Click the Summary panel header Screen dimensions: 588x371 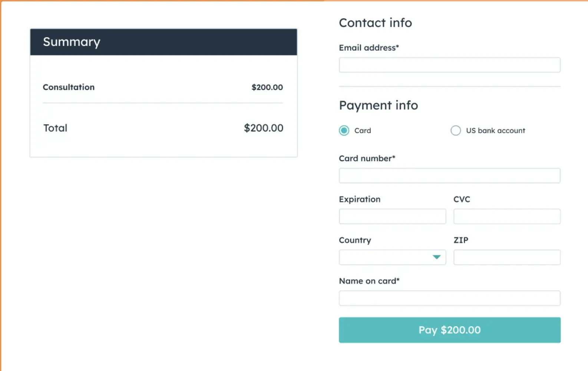point(163,42)
